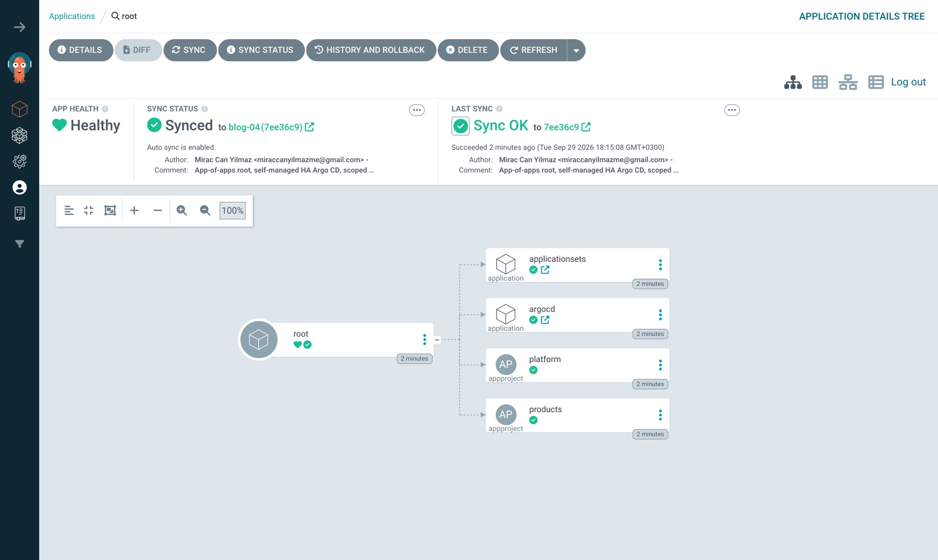Expand all nodes with the plus icon
This screenshot has width=938, height=560.
click(x=134, y=210)
